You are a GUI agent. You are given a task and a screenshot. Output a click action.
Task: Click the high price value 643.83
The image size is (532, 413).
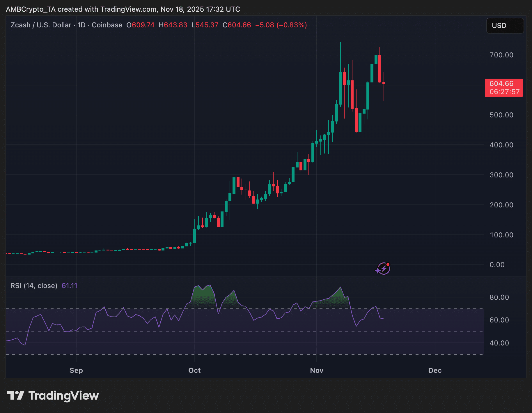175,25
